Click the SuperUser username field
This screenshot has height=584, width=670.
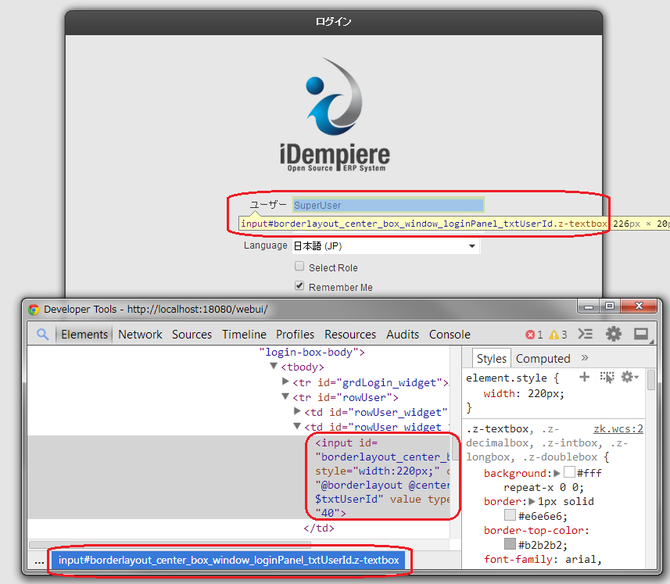tap(387, 205)
